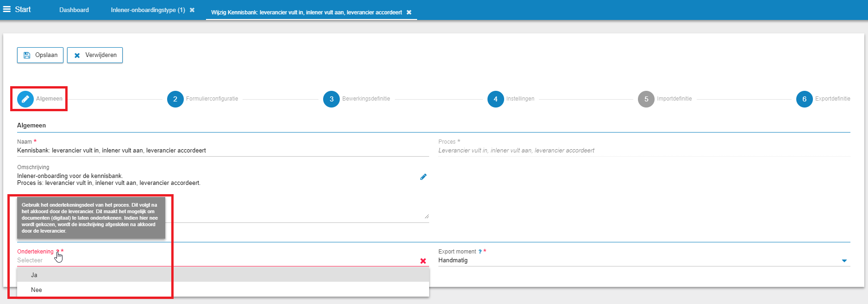This screenshot has height=304, width=868.
Task: Switch to Inlener-onboardingstype (1) tab
Action: coord(148,10)
